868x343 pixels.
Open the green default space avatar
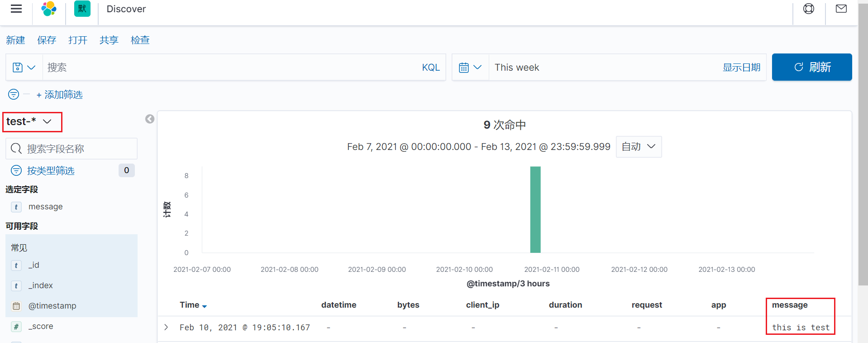[x=82, y=9]
